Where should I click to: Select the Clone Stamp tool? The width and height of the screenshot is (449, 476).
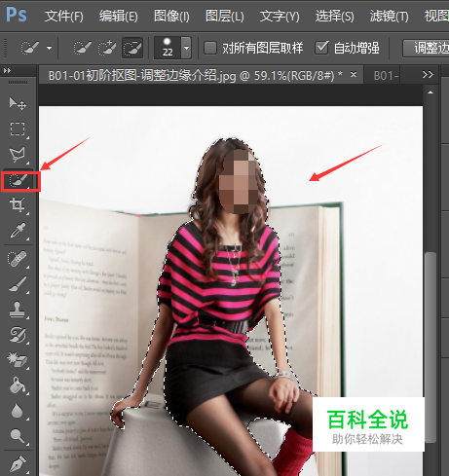[x=18, y=310]
